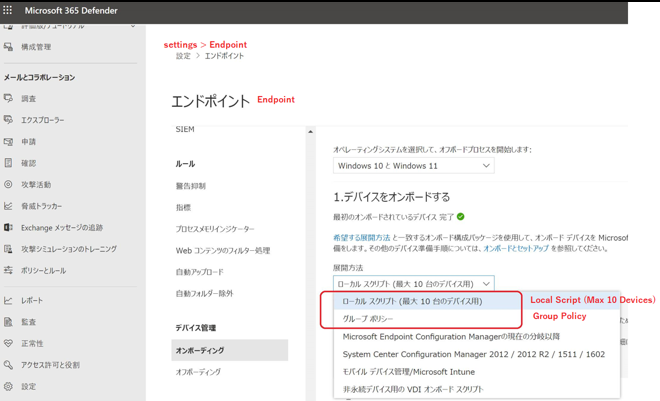This screenshot has width=660, height=401.
Task: Click the ポリシーとルール sliders icon
Action: click(x=8, y=270)
